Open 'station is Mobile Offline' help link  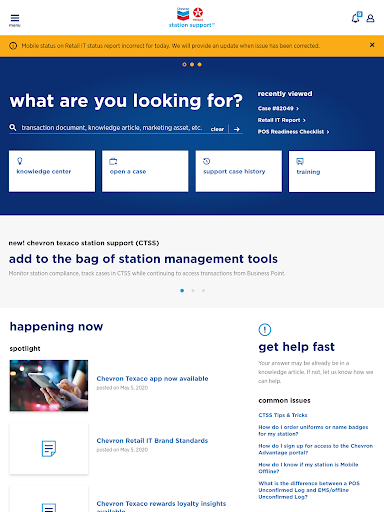(x=308, y=468)
